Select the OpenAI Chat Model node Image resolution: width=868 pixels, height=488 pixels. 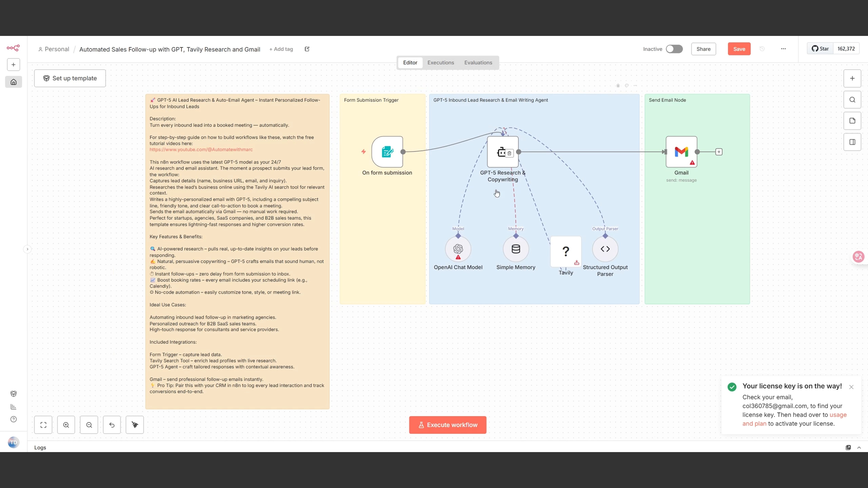458,249
